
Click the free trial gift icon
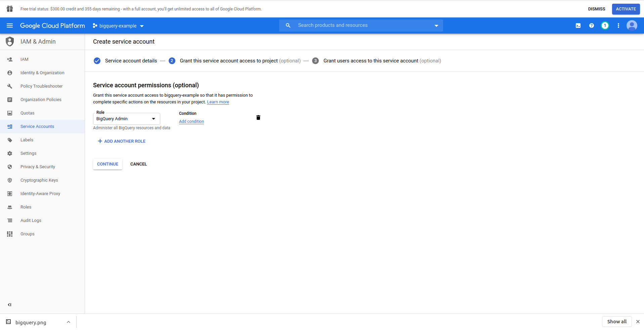pyautogui.click(x=10, y=9)
